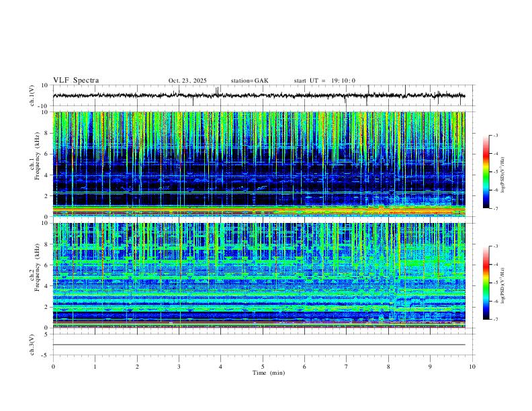Click the "-4" tick on ch.2 colorbar

tap(495, 265)
